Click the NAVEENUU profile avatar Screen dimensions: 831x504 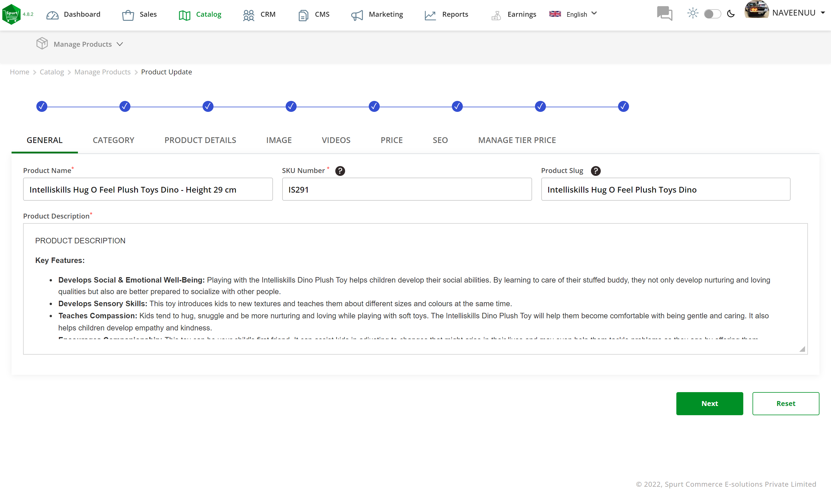coord(757,10)
